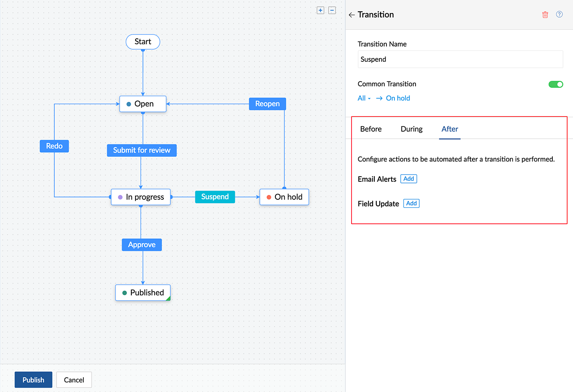
Task: Click the On hold target link
Action: pos(398,98)
